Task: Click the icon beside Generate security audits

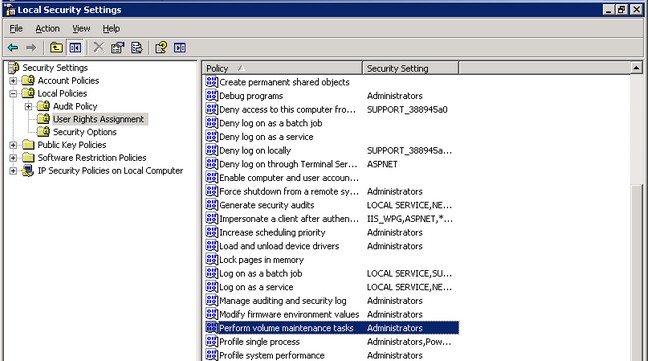Action: coord(212,205)
